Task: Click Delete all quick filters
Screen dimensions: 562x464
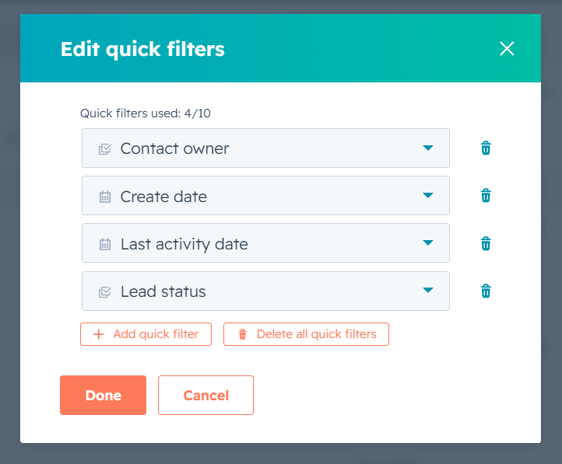Action: pos(306,334)
